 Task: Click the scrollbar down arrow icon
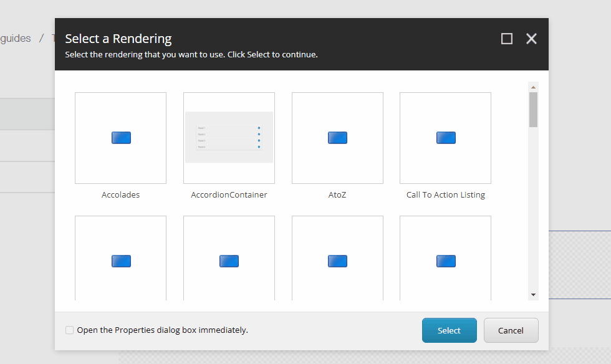click(533, 294)
